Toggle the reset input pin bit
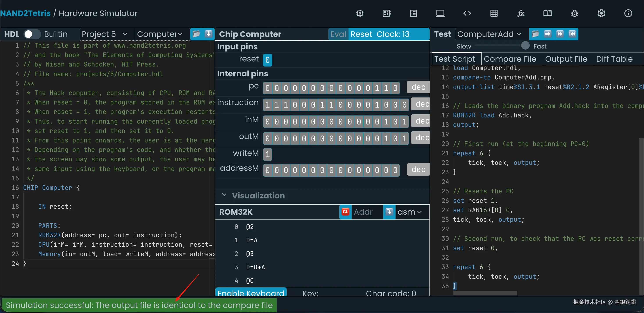Screen dimensions: 644x313 tap(267, 60)
